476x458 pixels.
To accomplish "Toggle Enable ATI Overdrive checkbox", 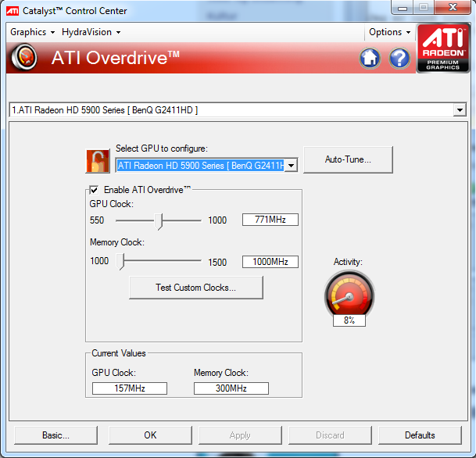I will coord(94,190).
